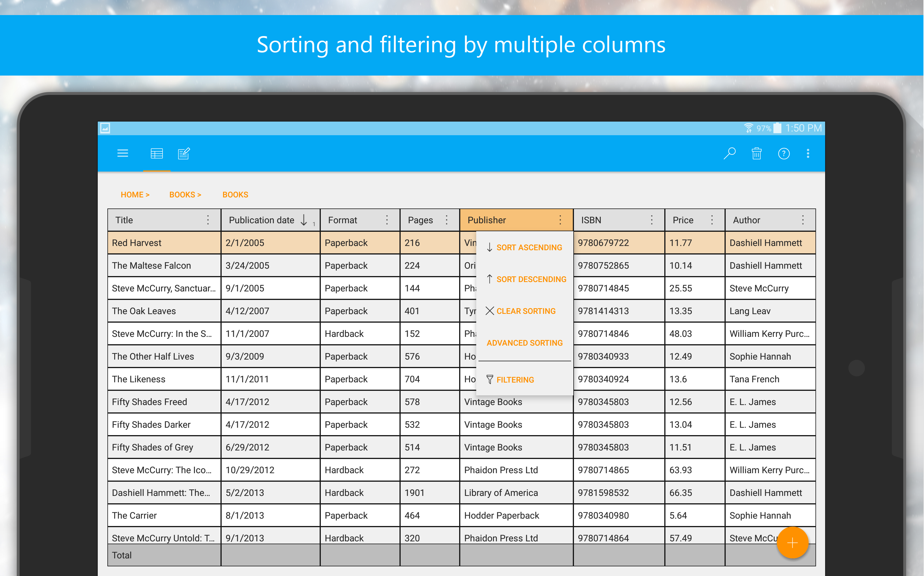Click the 48.03 price cell
The width and height of the screenshot is (924, 576).
point(695,334)
